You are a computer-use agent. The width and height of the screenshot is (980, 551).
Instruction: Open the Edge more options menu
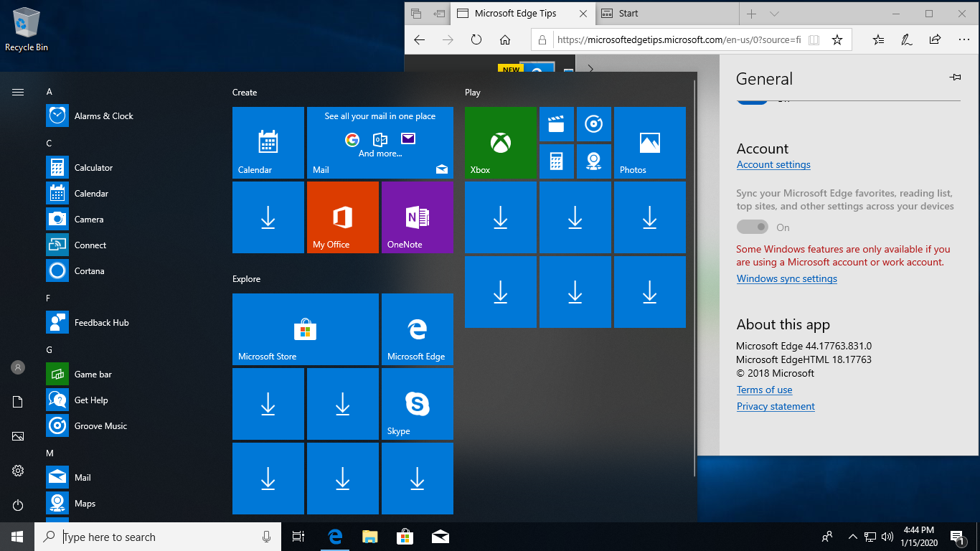click(x=963, y=40)
